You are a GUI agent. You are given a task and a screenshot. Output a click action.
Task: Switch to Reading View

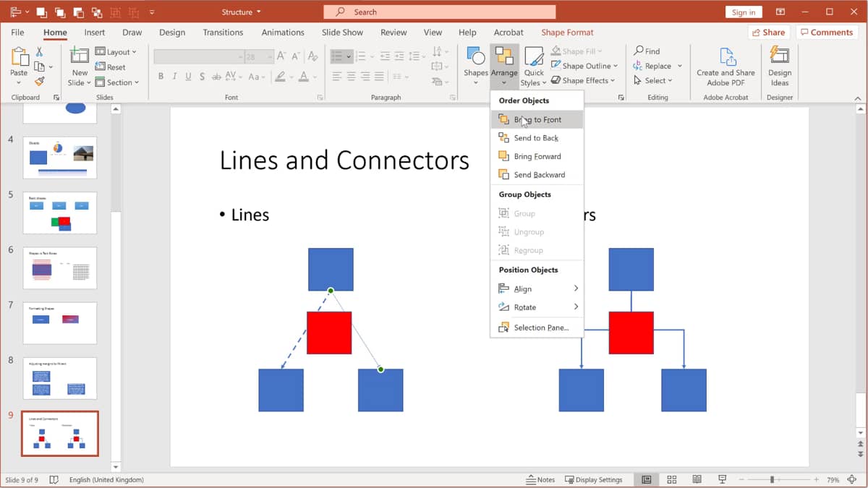tap(697, 480)
